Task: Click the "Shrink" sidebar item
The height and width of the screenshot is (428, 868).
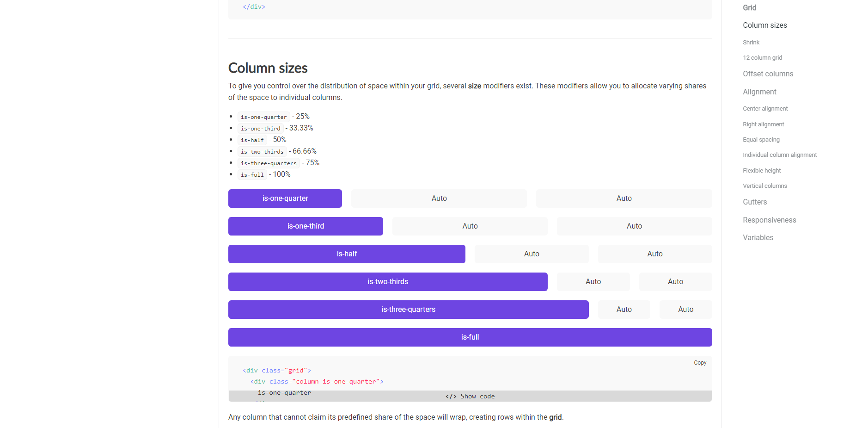Action: pos(751,42)
